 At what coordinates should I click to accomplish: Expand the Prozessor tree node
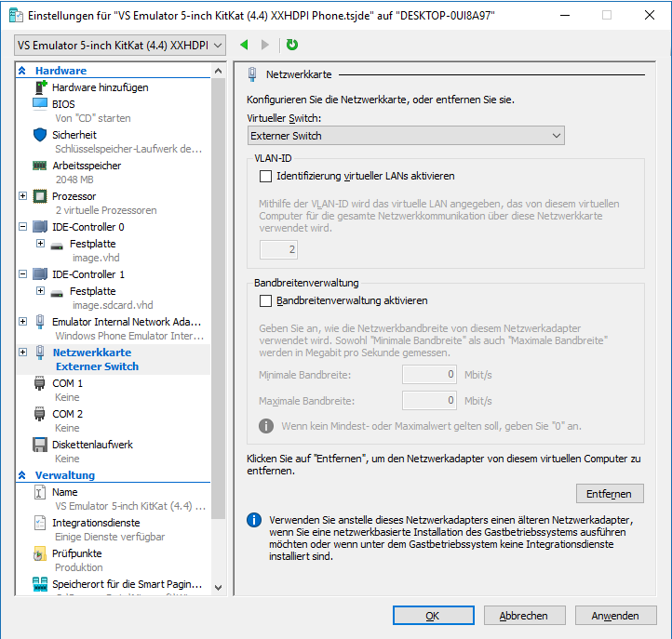(22, 196)
